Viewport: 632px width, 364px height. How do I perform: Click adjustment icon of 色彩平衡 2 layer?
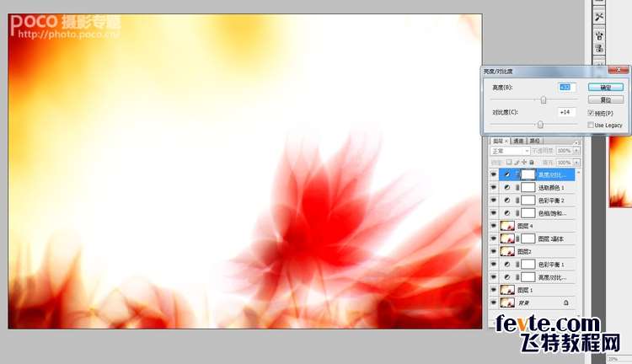[507, 201]
